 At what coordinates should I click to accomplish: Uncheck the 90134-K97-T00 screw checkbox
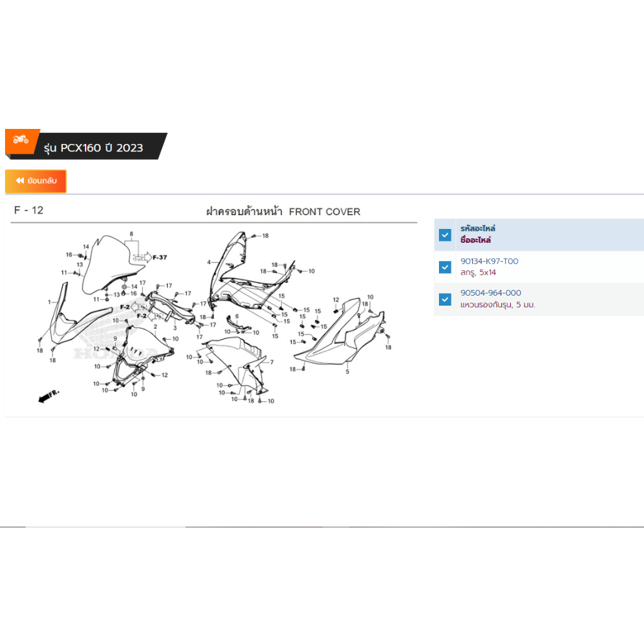click(445, 267)
